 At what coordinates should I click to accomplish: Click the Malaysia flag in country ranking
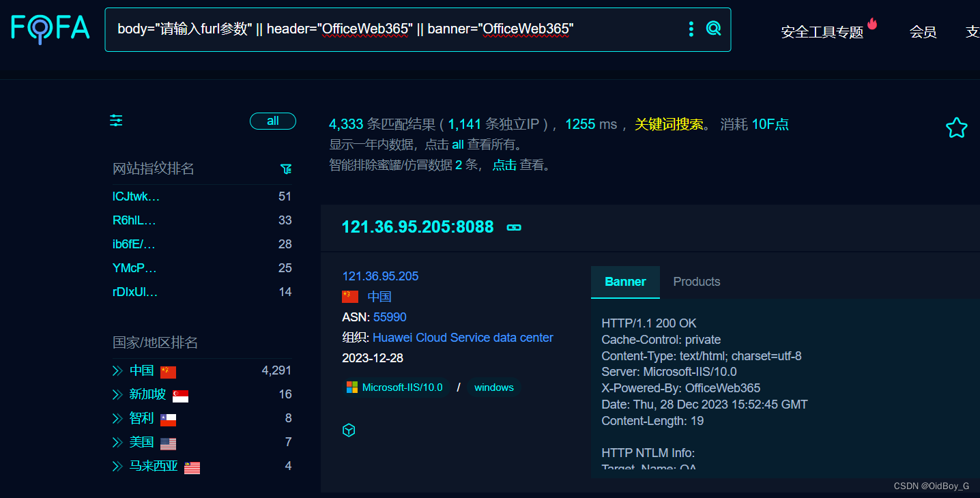pyautogui.click(x=192, y=467)
